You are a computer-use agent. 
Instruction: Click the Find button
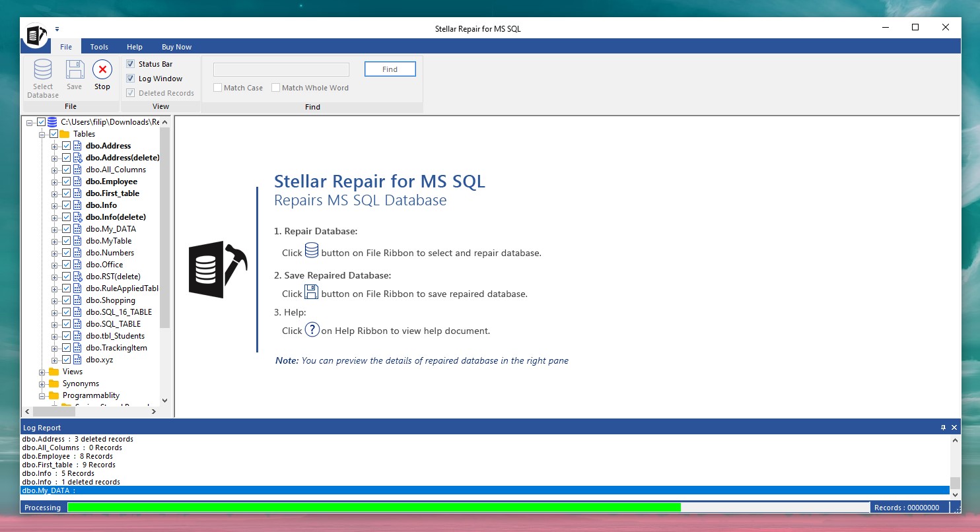[390, 69]
